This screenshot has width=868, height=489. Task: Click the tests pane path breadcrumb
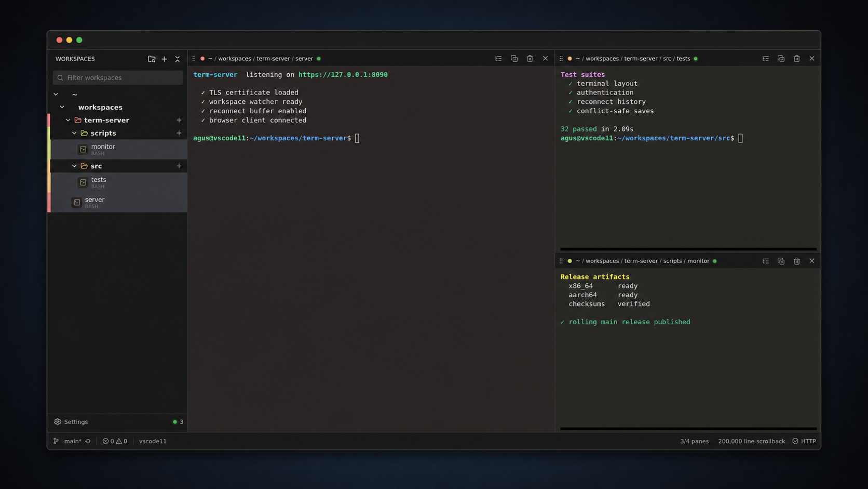tap(633, 59)
